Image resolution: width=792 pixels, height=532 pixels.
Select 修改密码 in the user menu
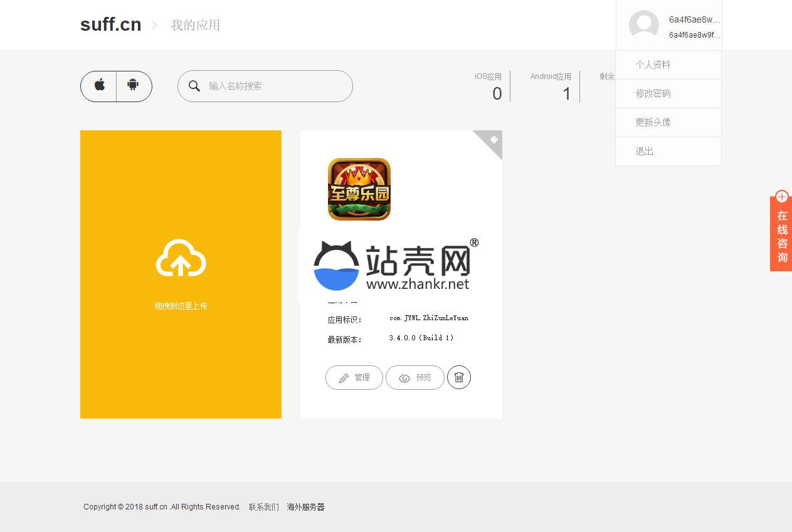(653, 93)
